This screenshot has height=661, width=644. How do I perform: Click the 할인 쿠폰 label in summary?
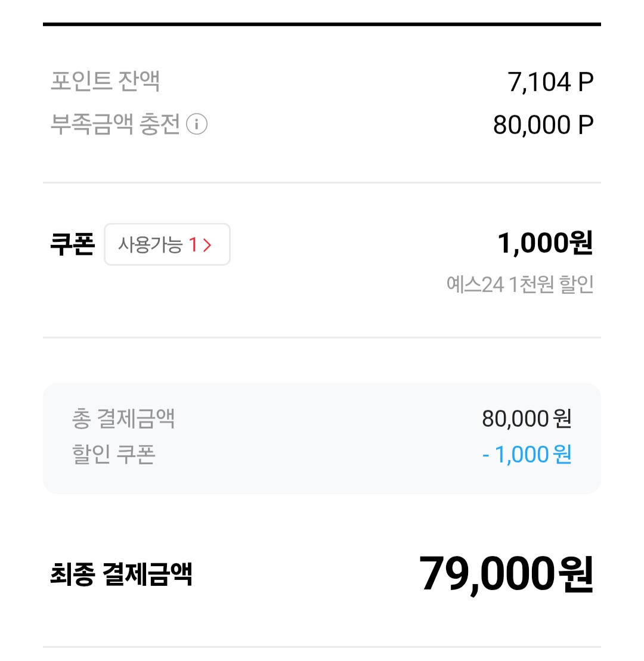click(x=113, y=455)
